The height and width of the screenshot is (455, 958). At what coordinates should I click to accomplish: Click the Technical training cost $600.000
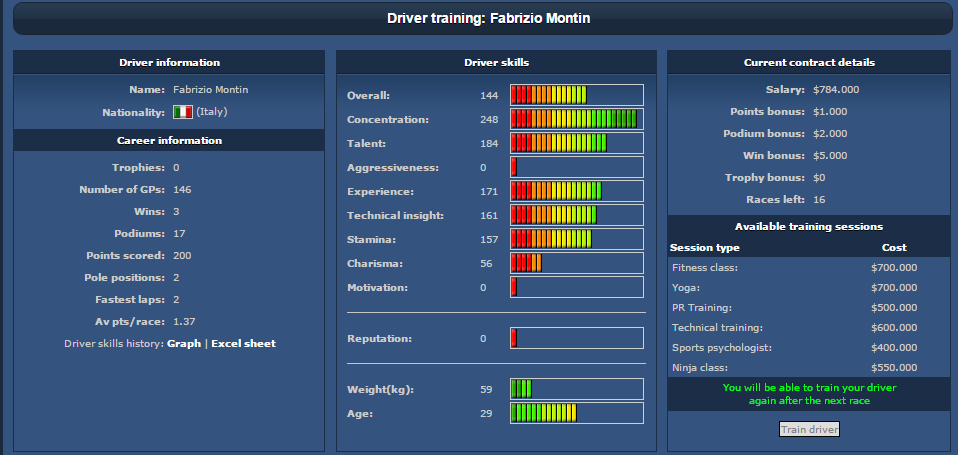point(894,328)
